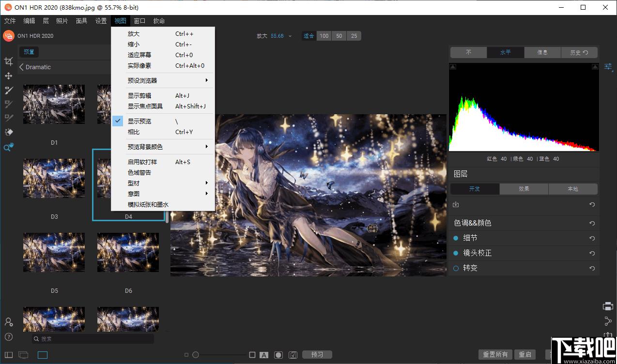Toggle the 细节 panel enable dot
Image resolution: width=617 pixels, height=364 pixels.
[456, 238]
